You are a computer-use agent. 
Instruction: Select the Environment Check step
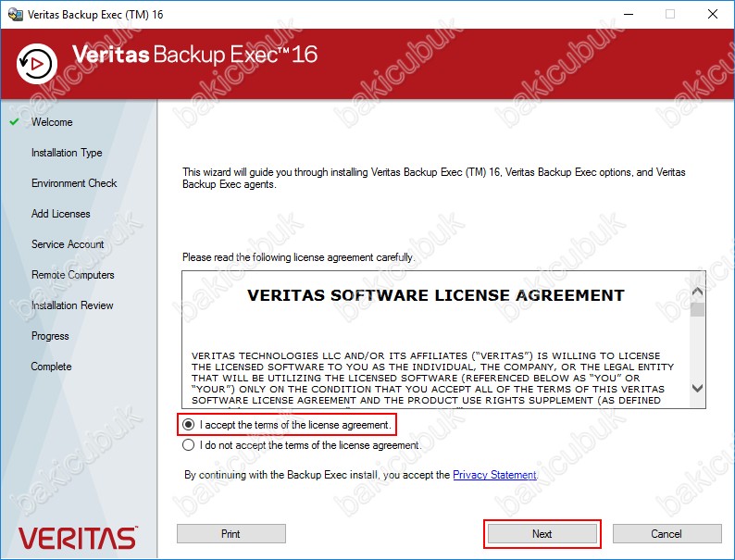point(74,183)
